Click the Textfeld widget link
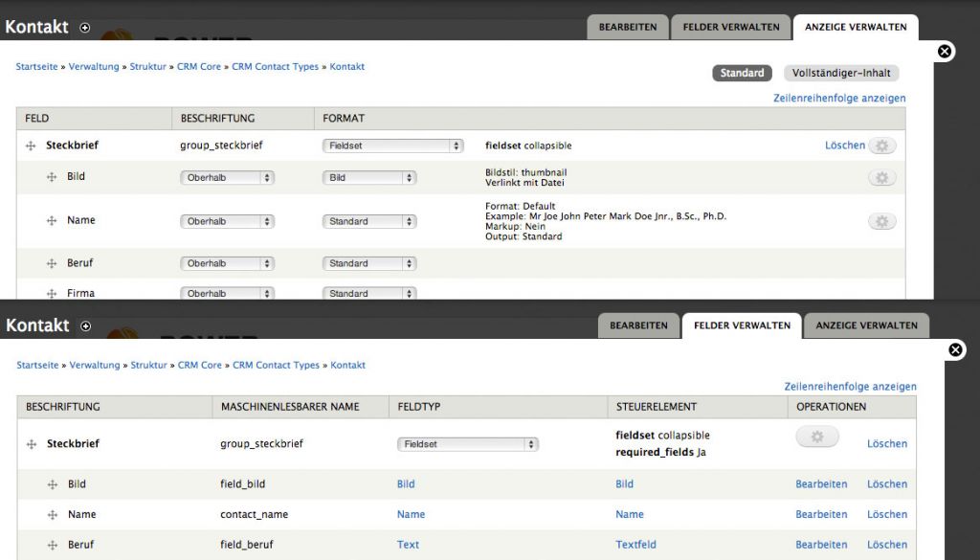980x560 pixels. coord(635,545)
